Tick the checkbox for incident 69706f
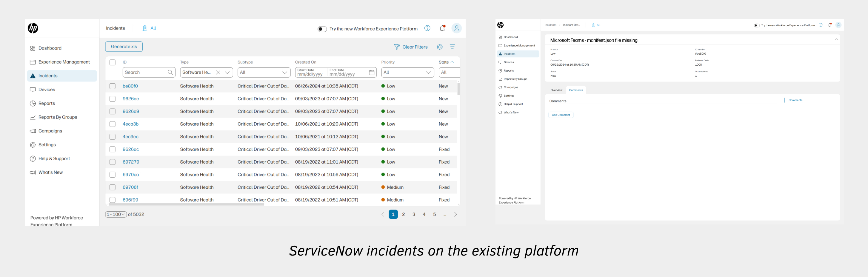Image resolution: width=868 pixels, height=277 pixels. 113,187
